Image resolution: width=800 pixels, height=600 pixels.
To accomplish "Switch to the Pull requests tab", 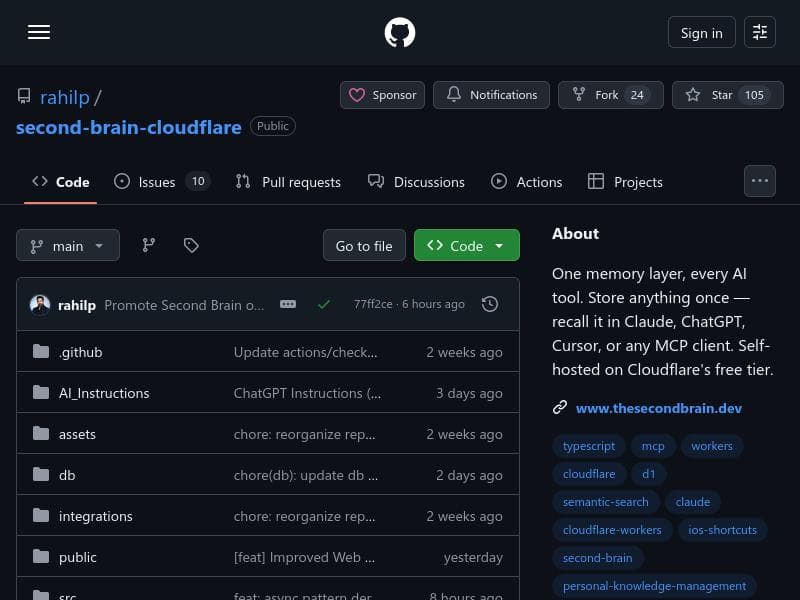I will 288,182.
